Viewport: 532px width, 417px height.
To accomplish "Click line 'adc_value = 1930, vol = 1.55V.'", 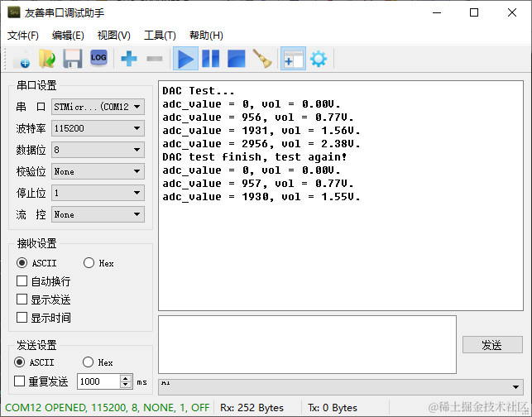I will pos(261,196).
